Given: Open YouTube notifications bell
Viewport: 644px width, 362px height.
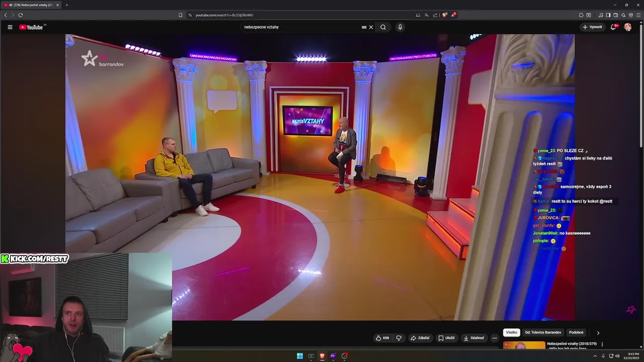Looking at the screenshot, I should point(613,27).
